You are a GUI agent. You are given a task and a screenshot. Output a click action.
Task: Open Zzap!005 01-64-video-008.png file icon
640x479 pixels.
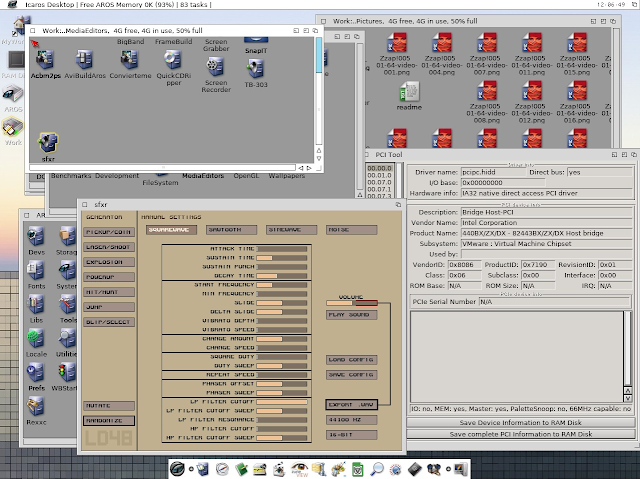point(487,91)
